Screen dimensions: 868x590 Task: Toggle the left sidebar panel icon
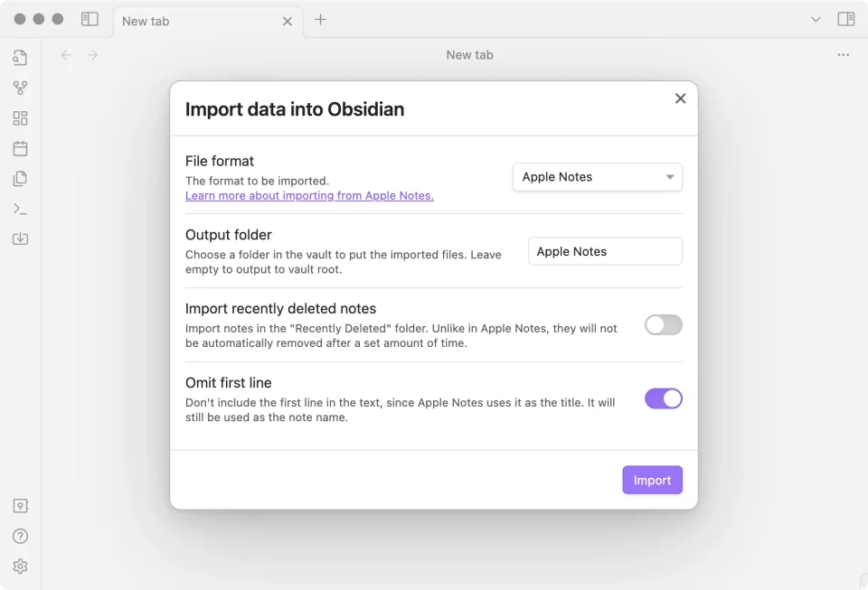90,19
